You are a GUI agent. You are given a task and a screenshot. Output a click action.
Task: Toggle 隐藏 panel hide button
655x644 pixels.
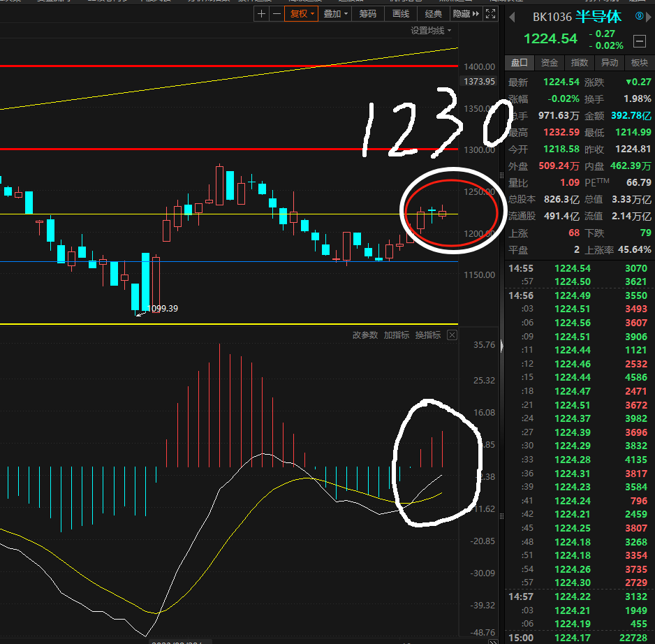tap(466, 14)
